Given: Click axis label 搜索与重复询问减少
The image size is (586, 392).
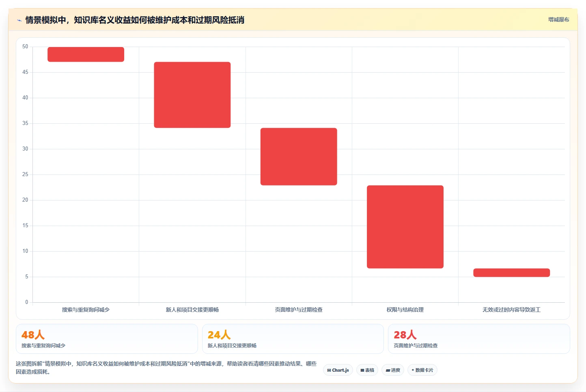Looking at the screenshot, I should click(86, 310).
